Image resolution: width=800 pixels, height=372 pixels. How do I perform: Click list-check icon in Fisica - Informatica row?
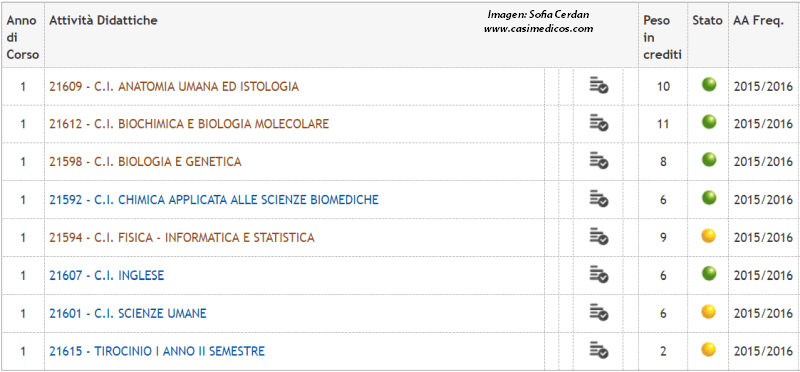click(x=598, y=237)
